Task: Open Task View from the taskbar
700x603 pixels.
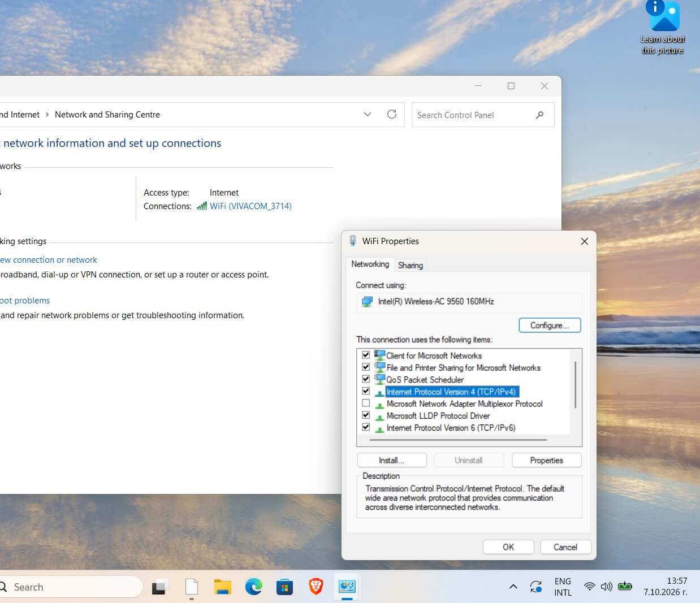Action: click(160, 587)
